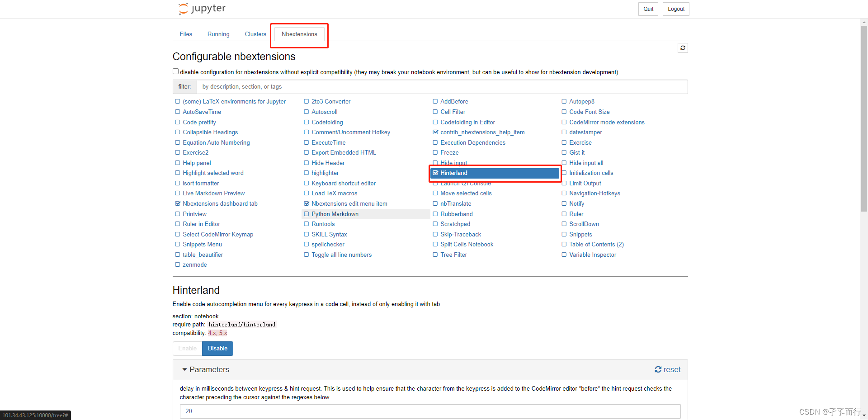Open the Files tab

(186, 34)
